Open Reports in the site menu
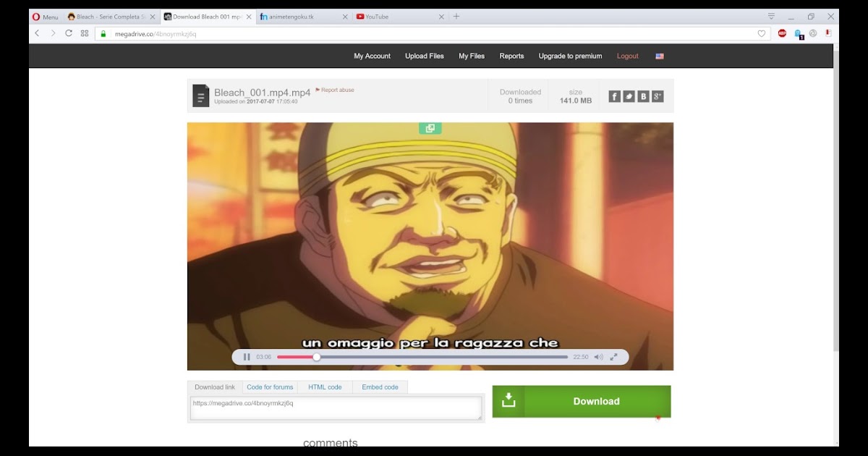 tap(511, 56)
